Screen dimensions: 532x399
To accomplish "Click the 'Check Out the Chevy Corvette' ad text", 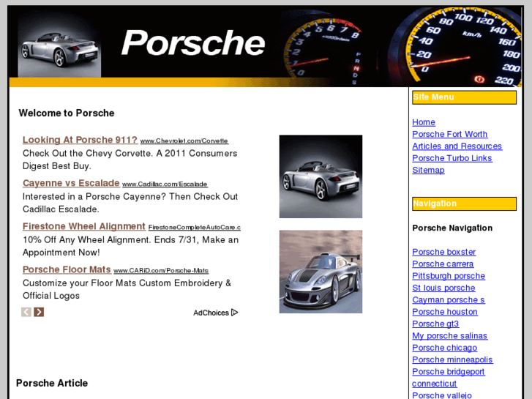I will click(x=130, y=160).
